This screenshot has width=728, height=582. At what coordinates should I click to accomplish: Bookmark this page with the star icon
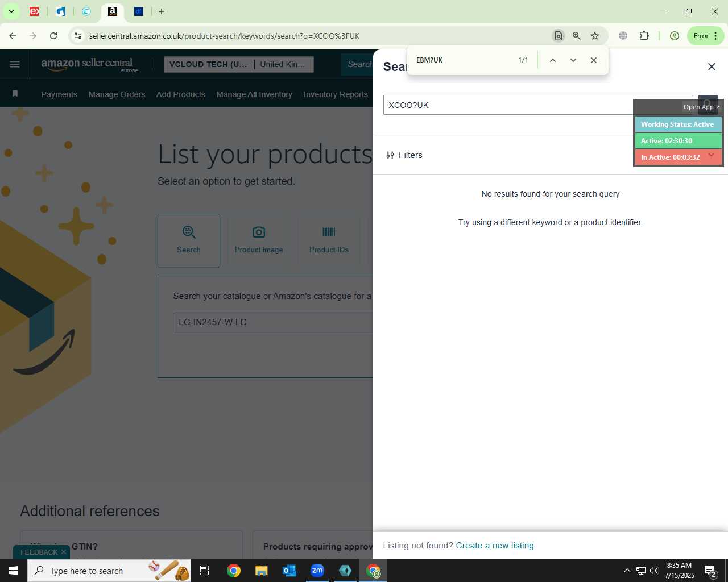point(595,36)
